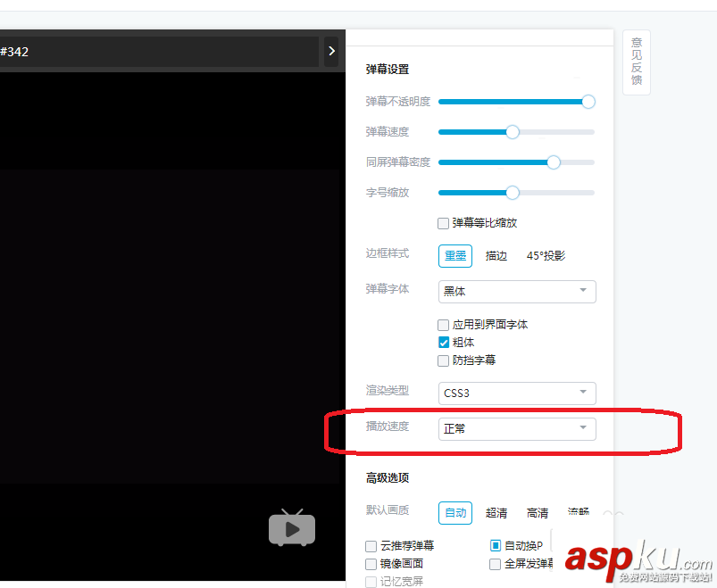Enable 弹幕等比缩放 checkbox
717x588 pixels.
443,222
